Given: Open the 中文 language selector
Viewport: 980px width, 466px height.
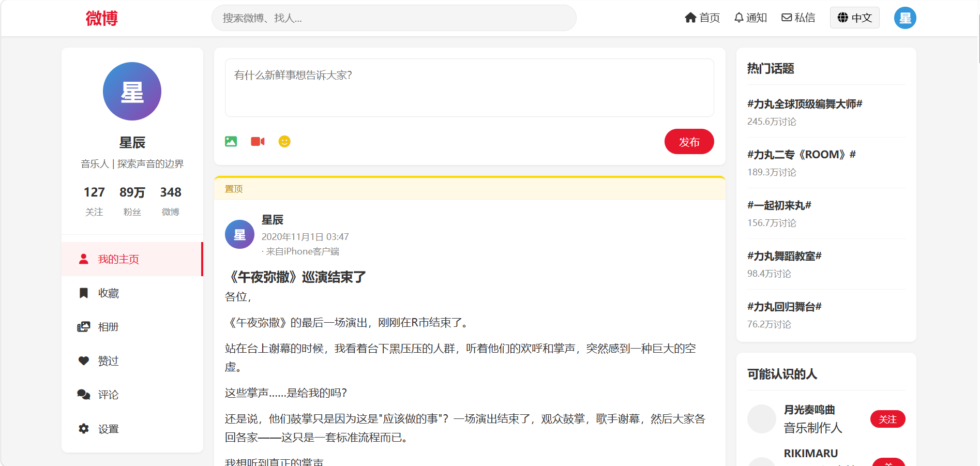Looking at the screenshot, I should pyautogui.click(x=854, y=18).
